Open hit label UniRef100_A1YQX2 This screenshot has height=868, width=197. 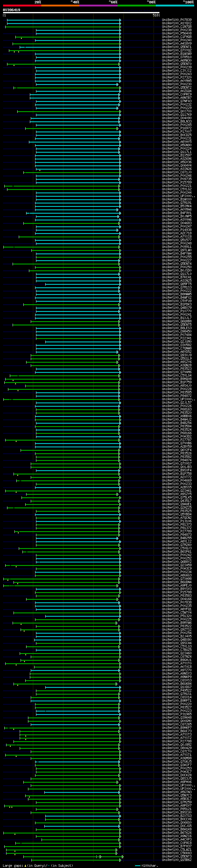pyautogui.click(x=177, y=23)
